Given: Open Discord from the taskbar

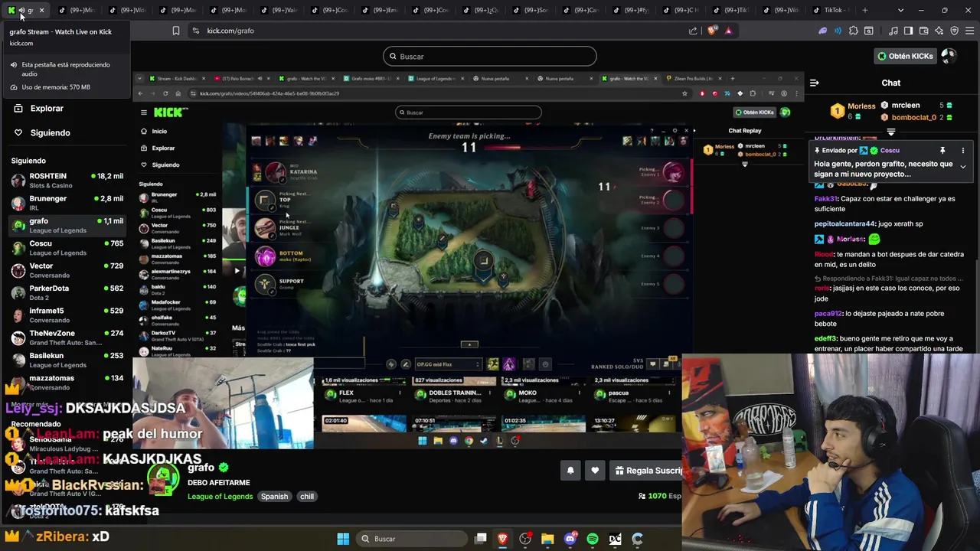Looking at the screenshot, I should click(570, 539).
